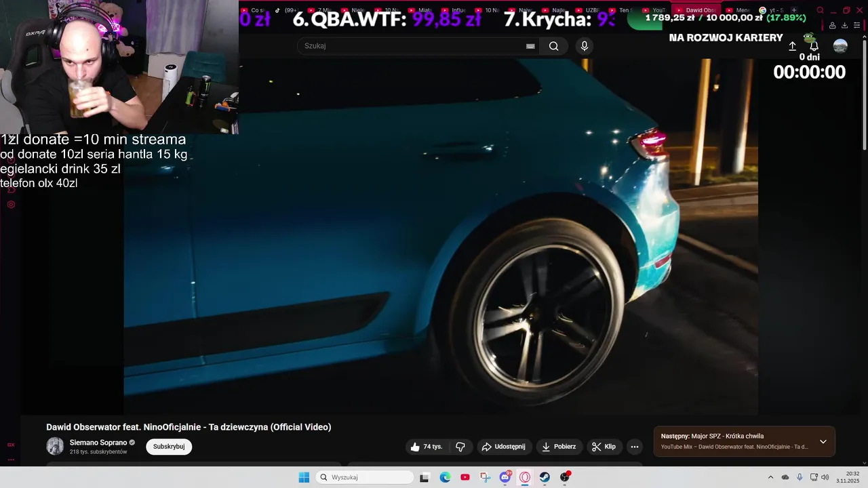Screen dimensions: 868x488
Task: Open Discord from the taskbar
Action: (505, 477)
